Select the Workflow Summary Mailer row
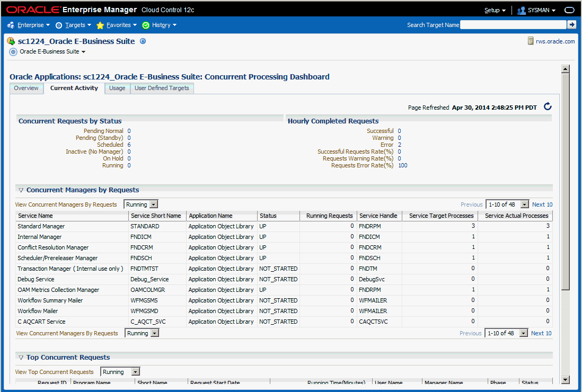 (284, 300)
